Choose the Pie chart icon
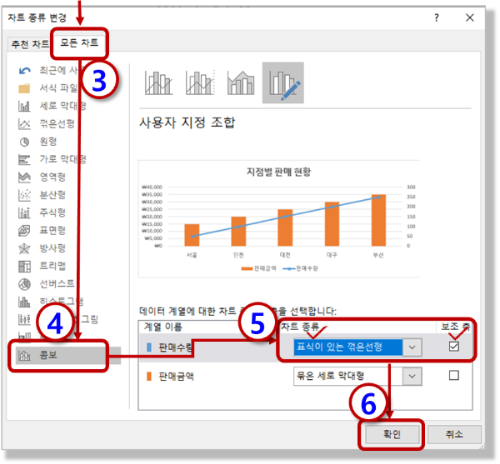Viewport: 500px width, 464px height. (x=24, y=142)
